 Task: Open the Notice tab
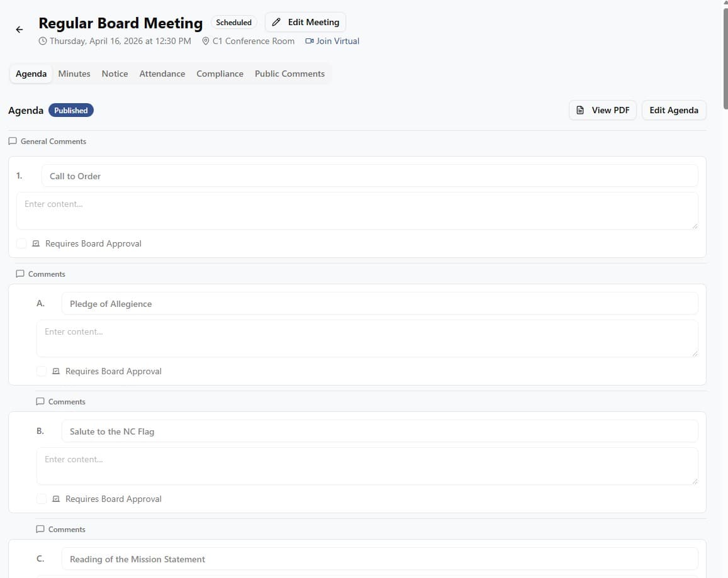[115, 74]
